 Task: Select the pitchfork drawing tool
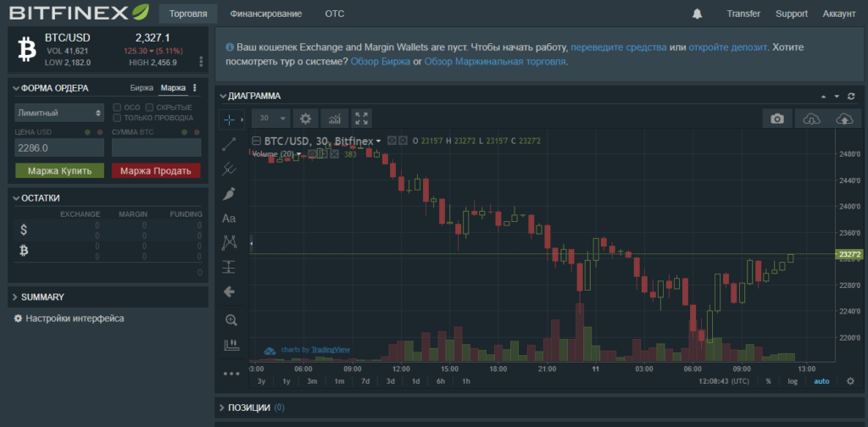tap(229, 169)
